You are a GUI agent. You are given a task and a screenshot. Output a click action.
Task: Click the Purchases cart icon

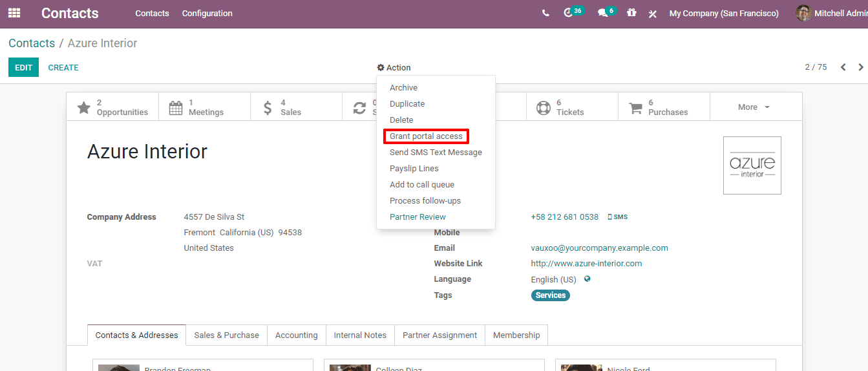[x=635, y=108]
